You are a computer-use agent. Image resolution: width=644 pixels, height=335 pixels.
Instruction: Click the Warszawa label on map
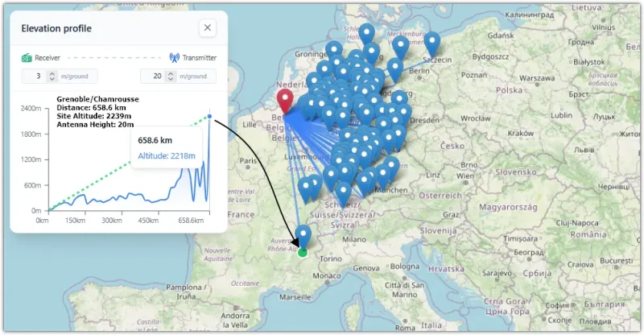pos(537,78)
